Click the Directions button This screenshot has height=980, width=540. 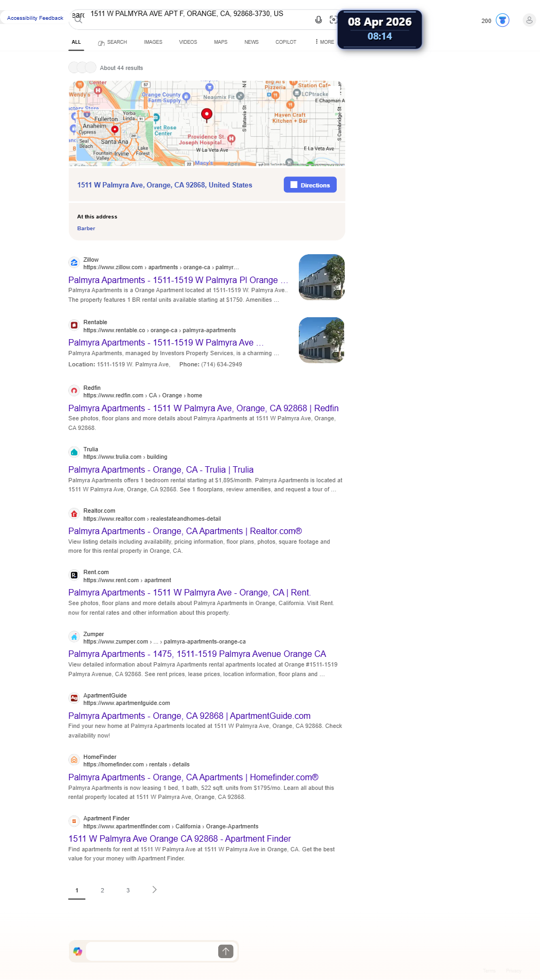[310, 185]
